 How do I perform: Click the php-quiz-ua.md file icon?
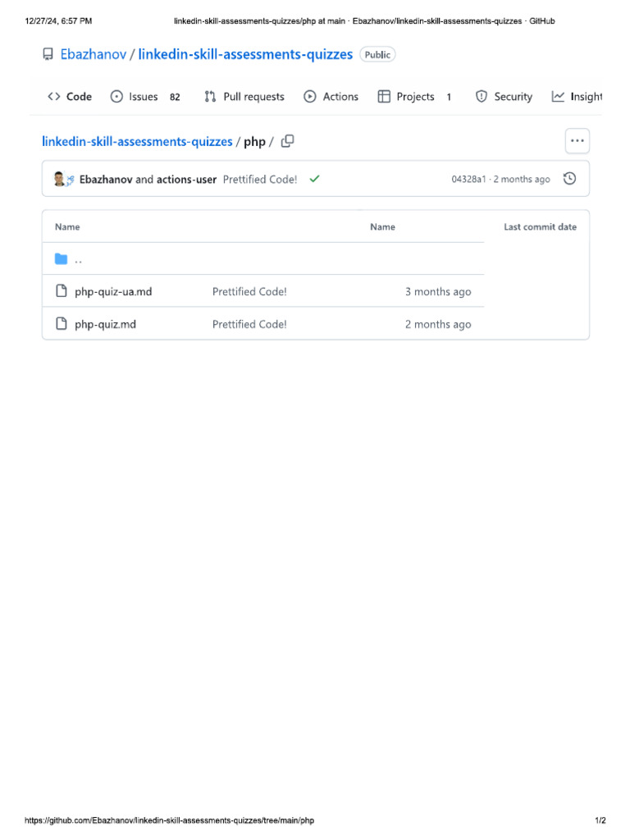(x=61, y=291)
